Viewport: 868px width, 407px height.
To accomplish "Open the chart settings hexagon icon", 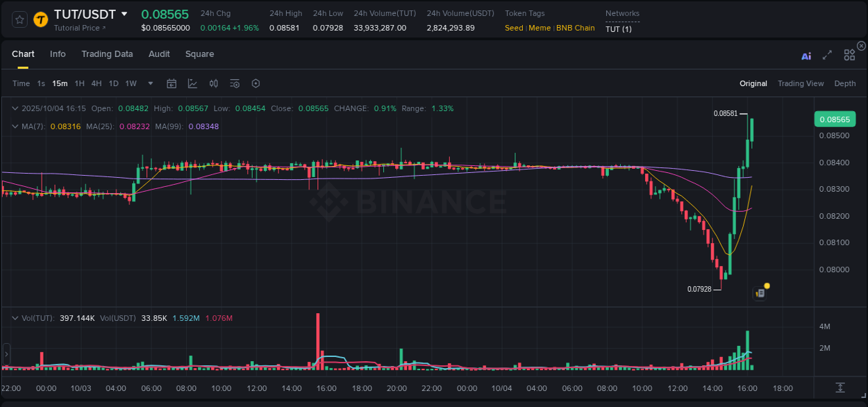I will [x=256, y=83].
